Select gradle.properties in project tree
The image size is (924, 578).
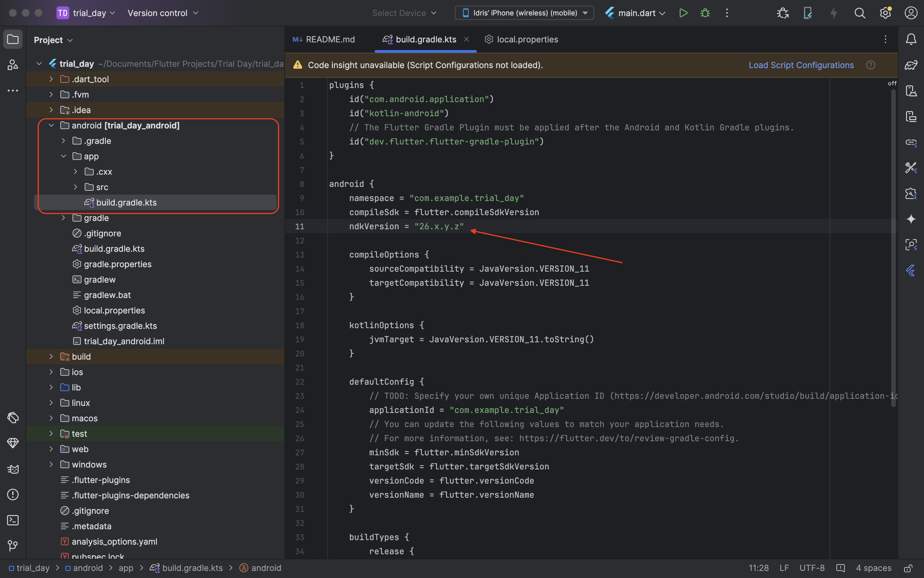(x=118, y=264)
